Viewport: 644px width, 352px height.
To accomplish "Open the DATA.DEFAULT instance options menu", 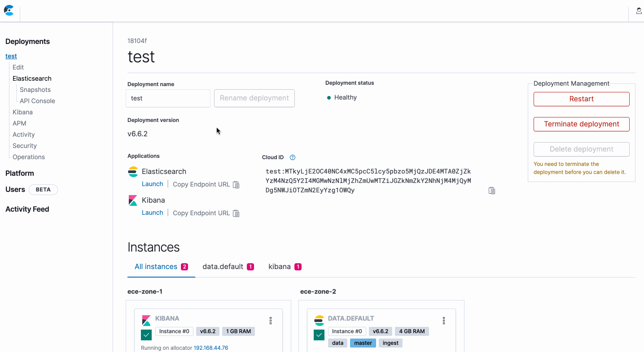I will point(443,321).
